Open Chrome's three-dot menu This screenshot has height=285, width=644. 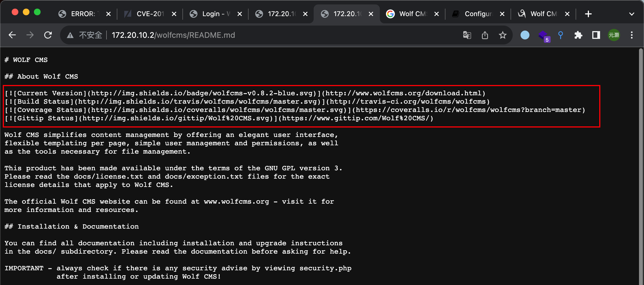point(632,35)
